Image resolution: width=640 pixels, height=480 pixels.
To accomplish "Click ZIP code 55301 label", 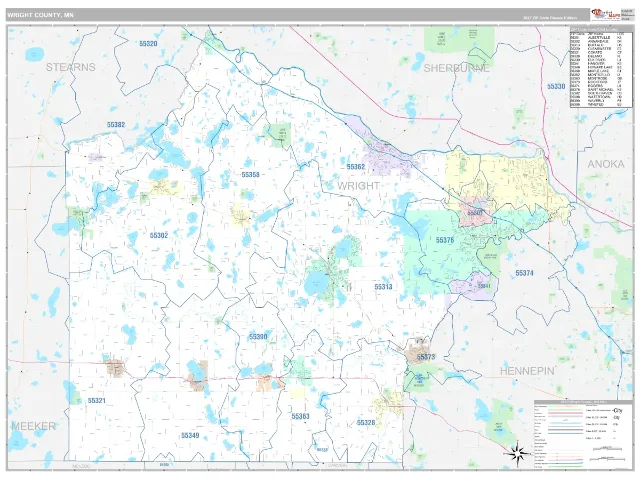I will coord(475,213).
